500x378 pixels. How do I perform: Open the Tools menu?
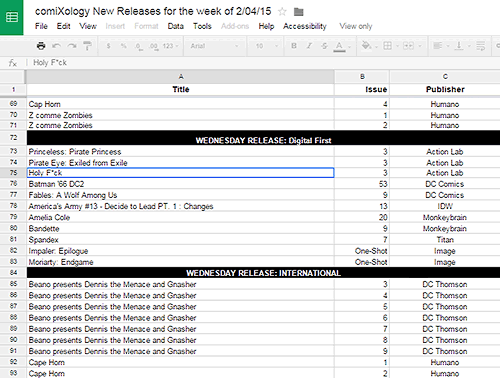click(x=202, y=26)
